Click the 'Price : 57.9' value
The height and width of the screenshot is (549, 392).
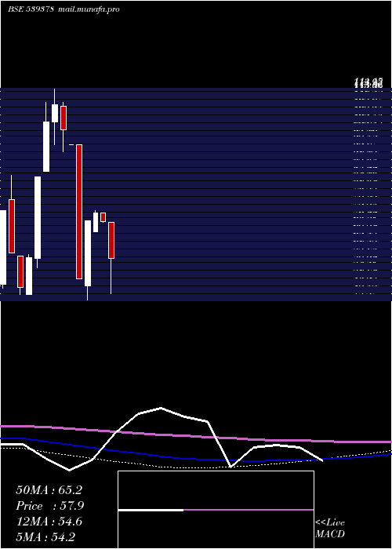pos(50,506)
